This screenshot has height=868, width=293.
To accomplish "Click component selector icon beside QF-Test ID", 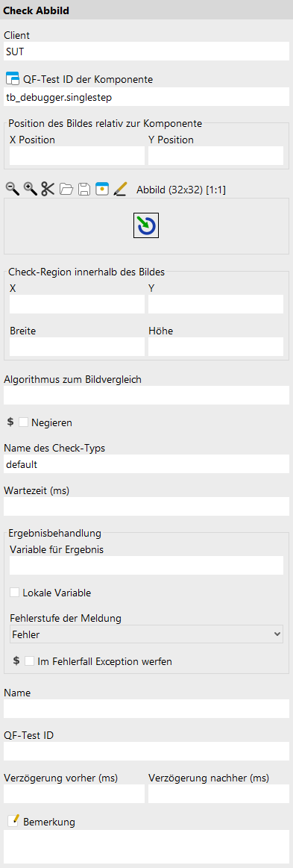I will pyautogui.click(x=12, y=78).
